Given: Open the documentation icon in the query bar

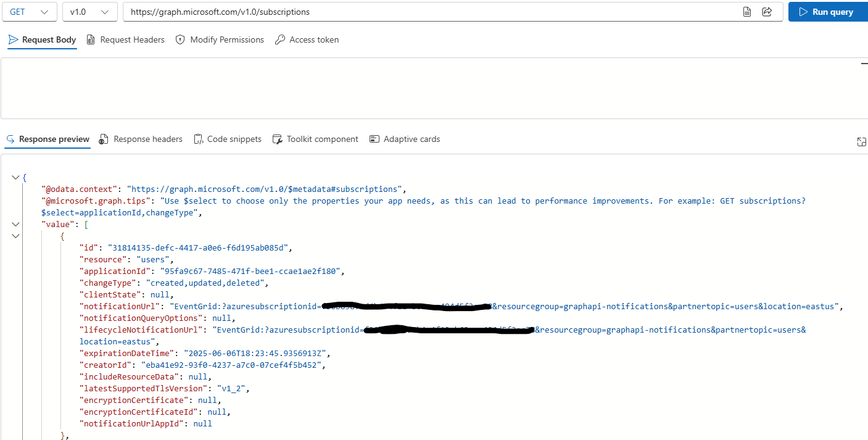Looking at the screenshot, I should [747, 12].
